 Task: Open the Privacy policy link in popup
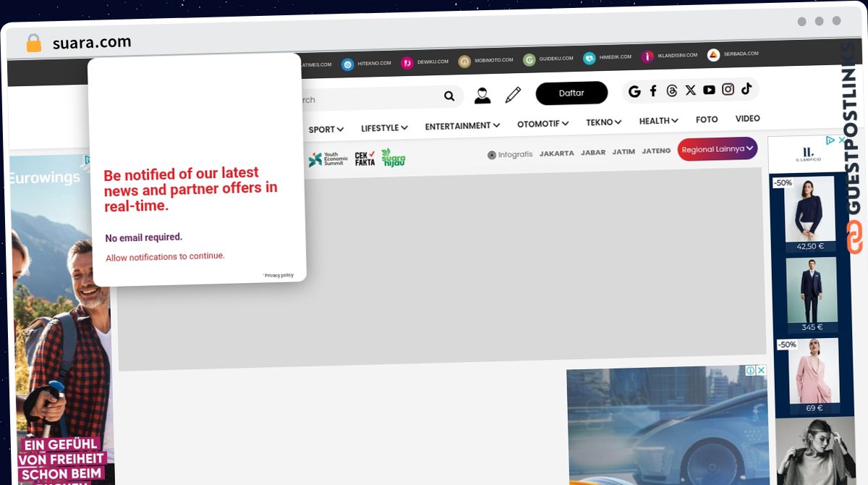pyautogui.click(x=278, y=275)
